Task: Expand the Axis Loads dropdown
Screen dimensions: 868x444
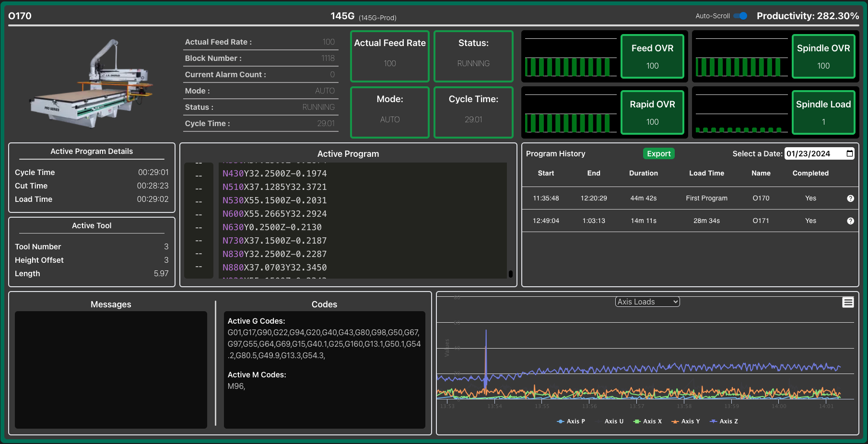Action: tap(647, 302)
